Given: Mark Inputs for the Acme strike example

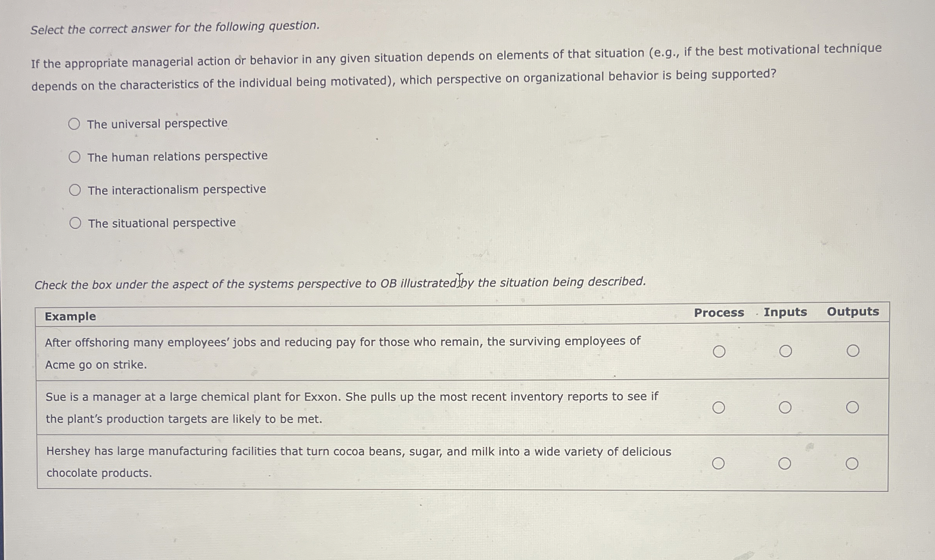Looking at the screenshot, I should pos(786,351).
